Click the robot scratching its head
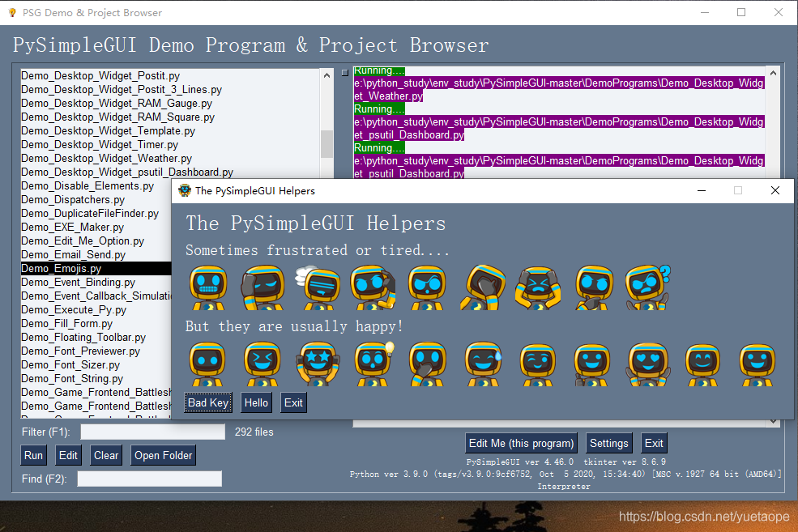 click(373, 287)
